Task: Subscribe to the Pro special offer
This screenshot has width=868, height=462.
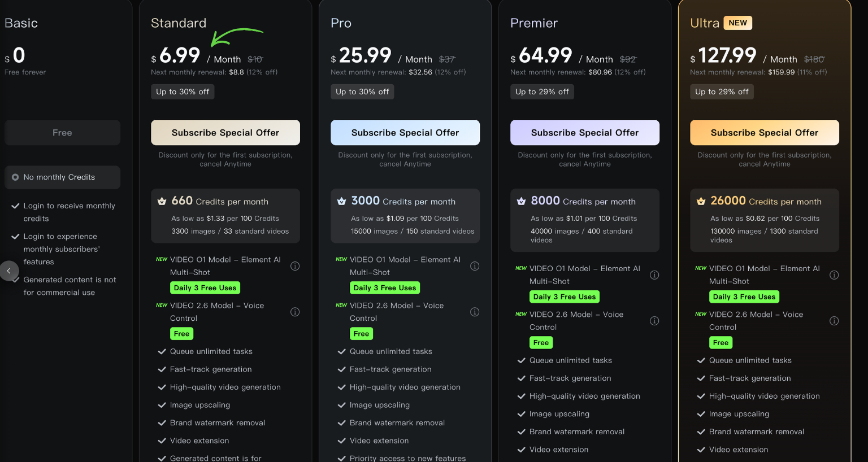Action: pyautogui.click(x=405, y=132)
